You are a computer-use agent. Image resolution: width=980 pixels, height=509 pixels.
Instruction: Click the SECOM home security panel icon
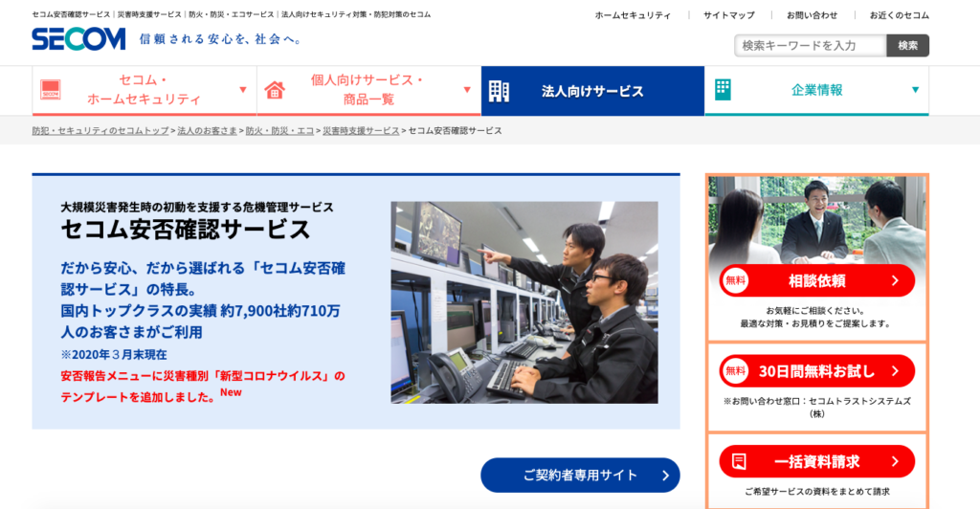point(51,89)
